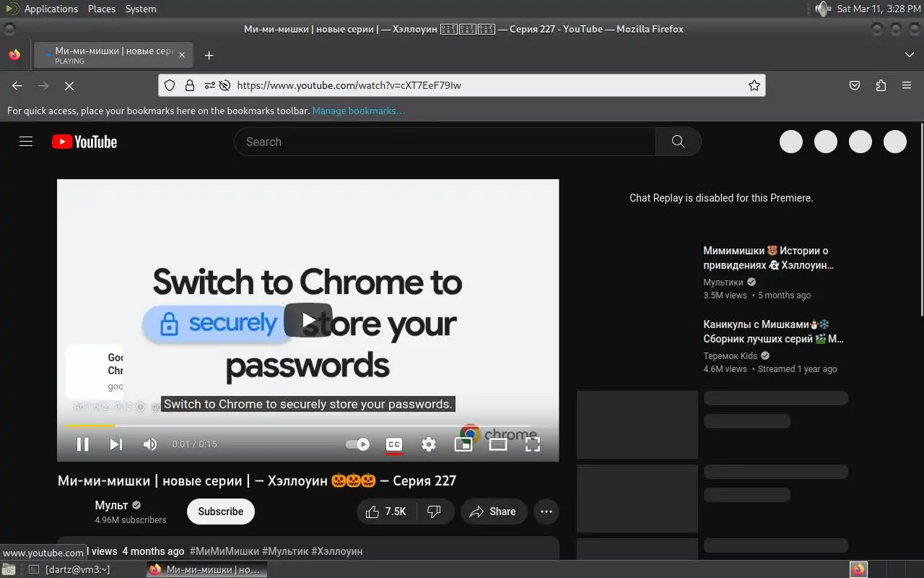Image resolution: width=924 pixels, height=578 pixels.
Task: Click the ad info icon in player
Action: coord(140,407)
